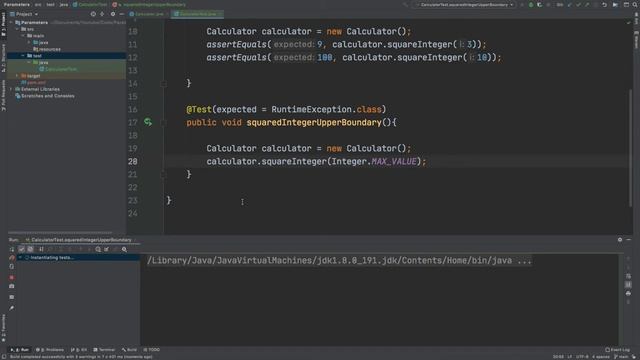Toggle fold marker at line 14 gutter
Screen dimensions: 640x360
[163, 84]
